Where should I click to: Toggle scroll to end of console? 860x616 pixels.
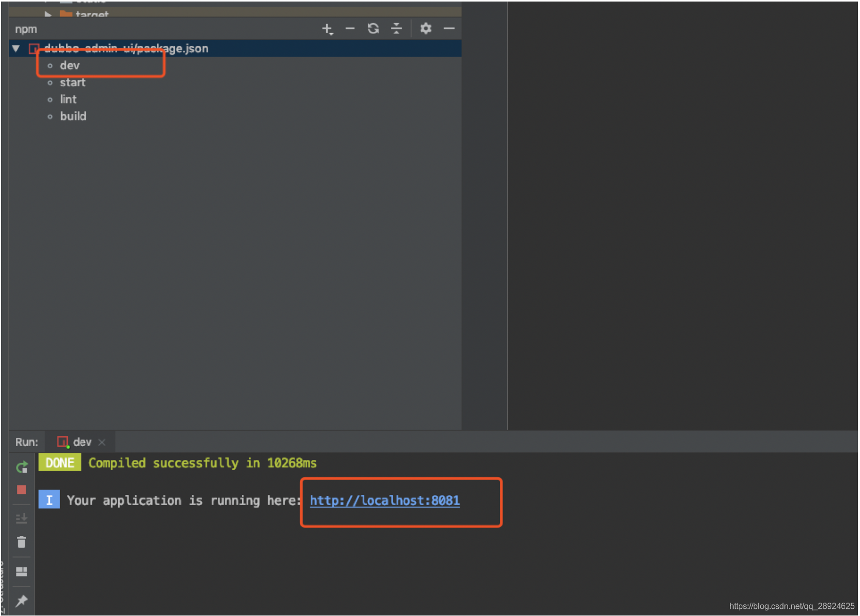click(22, 518)
